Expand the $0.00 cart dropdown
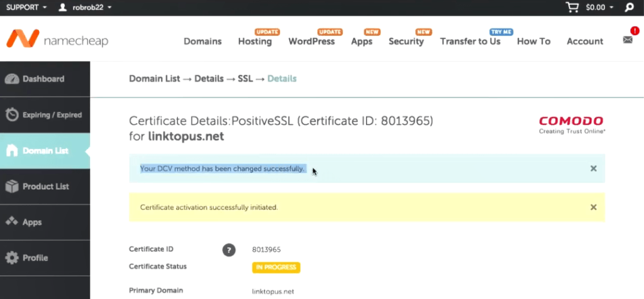This screenshot has width=644, height=299. tap(599, 8)
